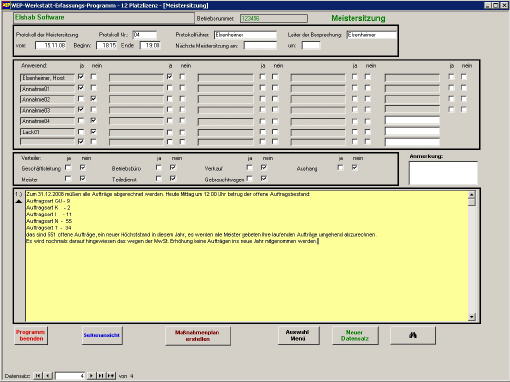510x382 pixels.
Task: Uncheck 'nein' checkbox for Lack01
Action: tap(94, 132)
